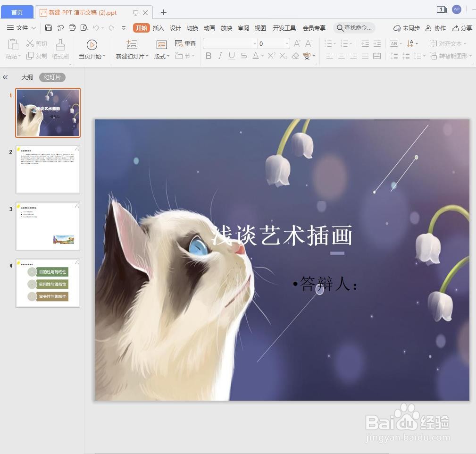
Task: Click the Undo arrow icon
Action: coord(96,28)
